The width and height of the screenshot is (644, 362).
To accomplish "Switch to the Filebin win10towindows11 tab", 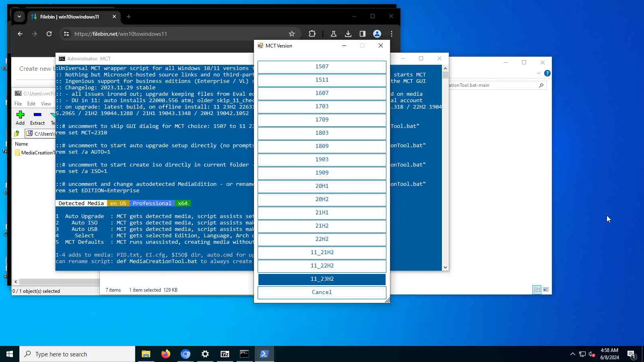I will pyautogui.click(x=69, y=16).
